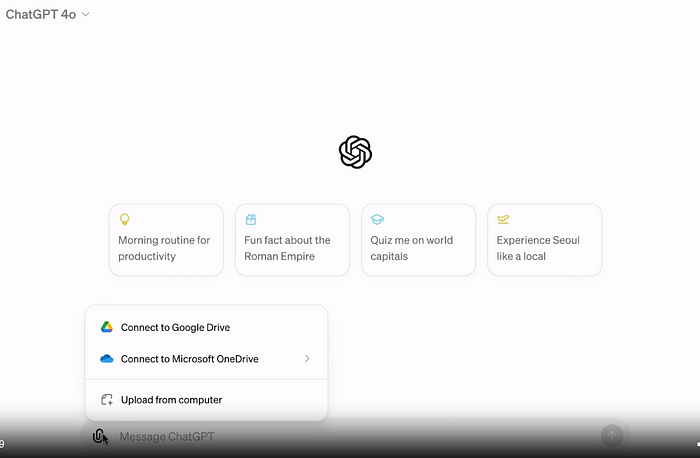Open the Morning routine for productivity suggestion
This screenshot has height=458, width=700.
pos(166,240)
